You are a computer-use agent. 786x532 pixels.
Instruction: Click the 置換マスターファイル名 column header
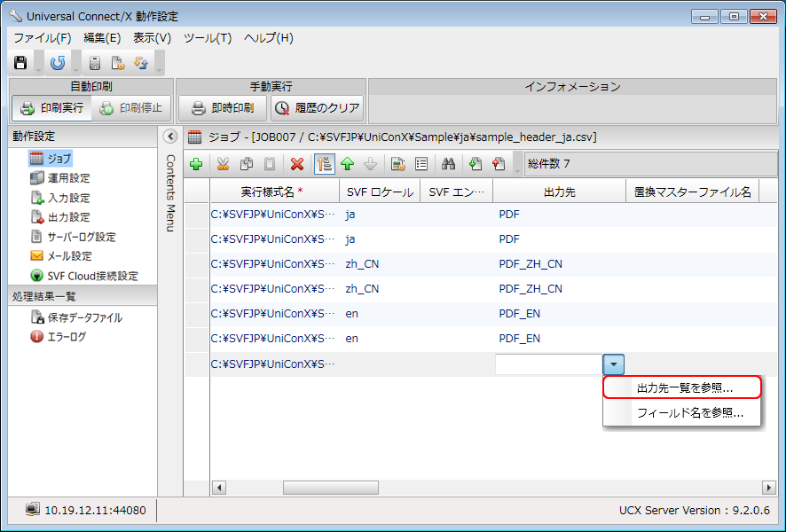click(x=692, y=192)
